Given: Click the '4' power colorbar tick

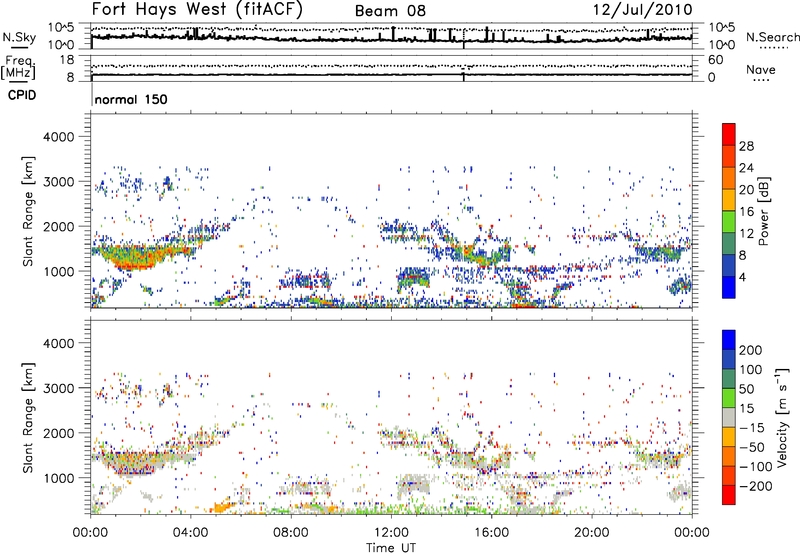Looking at the screenshot, I should tap(742, 277).
